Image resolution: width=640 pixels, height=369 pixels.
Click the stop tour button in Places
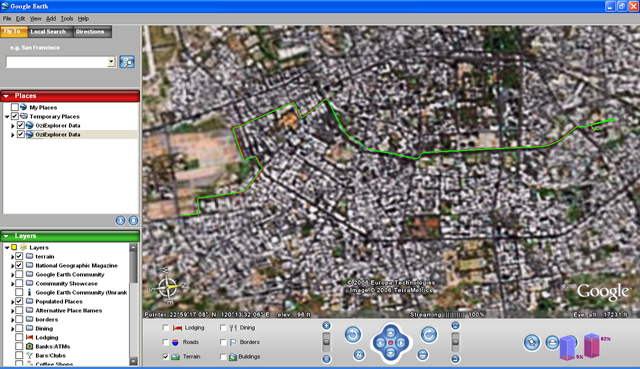click(133, 220)
